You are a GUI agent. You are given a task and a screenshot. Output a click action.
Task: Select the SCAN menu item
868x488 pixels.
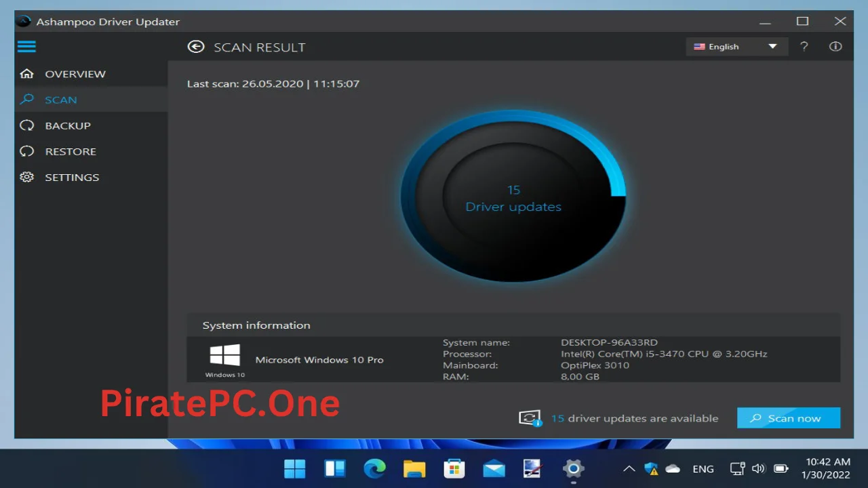[91, 100]
